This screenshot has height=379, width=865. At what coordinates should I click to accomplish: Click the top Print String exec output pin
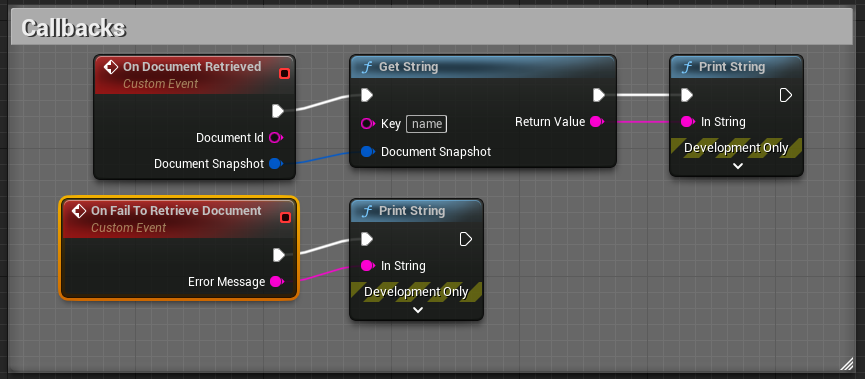pyautogui.click(x=786, y=95)
